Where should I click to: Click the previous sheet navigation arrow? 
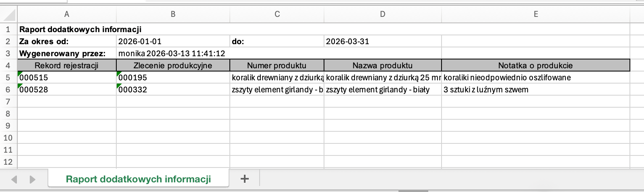(x=14, y=179)
